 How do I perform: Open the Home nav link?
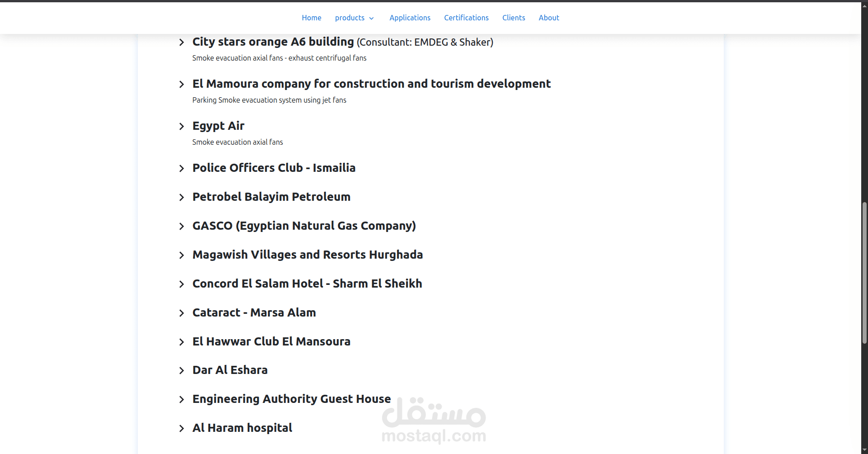(x=311, y=18)
